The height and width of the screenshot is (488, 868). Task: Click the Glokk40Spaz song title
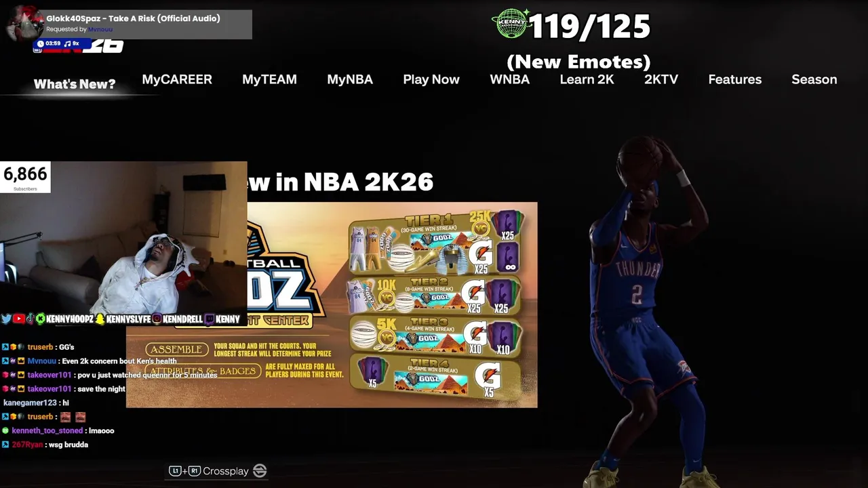(x=133, y=18)
